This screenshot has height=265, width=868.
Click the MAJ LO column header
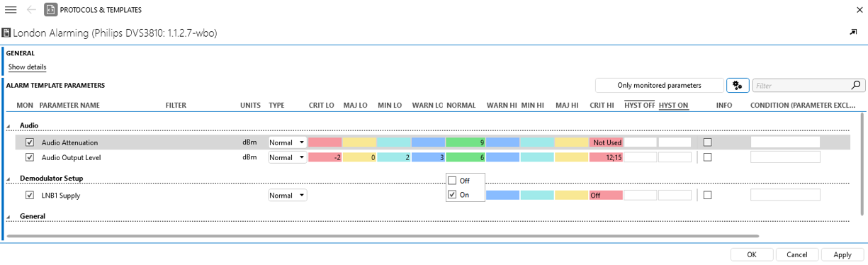[356, 106]
